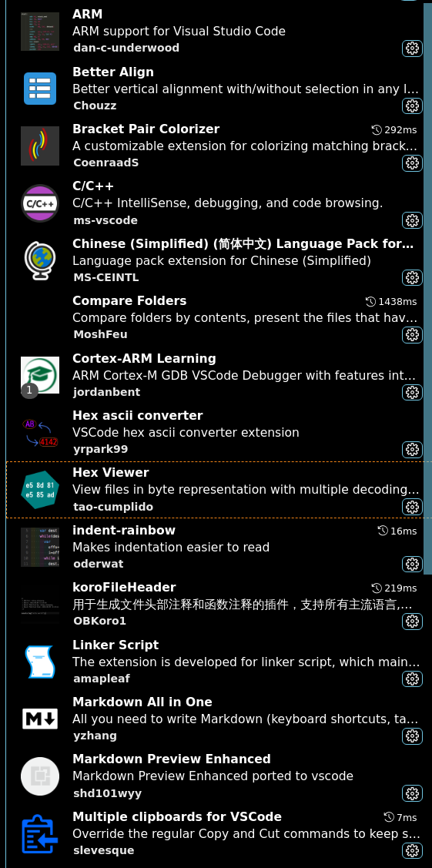The height and width of the screenshot is (868, 432).
Task: Click the Hex ascii converter AB-4142 icon
Action: click(40, 432)
